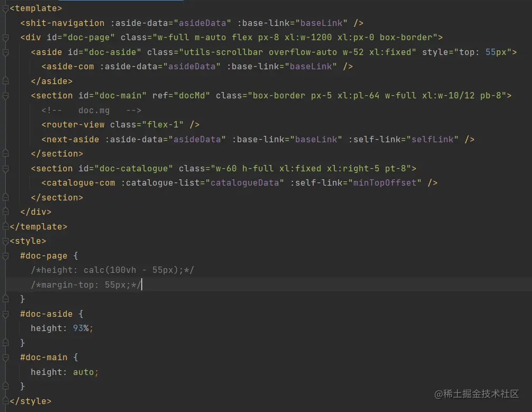Image resolution: width=532 pixels, height=412 pixels.
Task: Click the selfLink binding value
Action: click(x=433, y=140)
